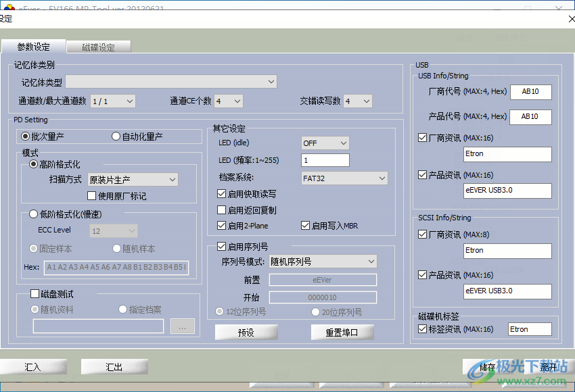Save settings with the 储存 button
The height and width of the screenshot is (392, 575).
click(489, 366)
